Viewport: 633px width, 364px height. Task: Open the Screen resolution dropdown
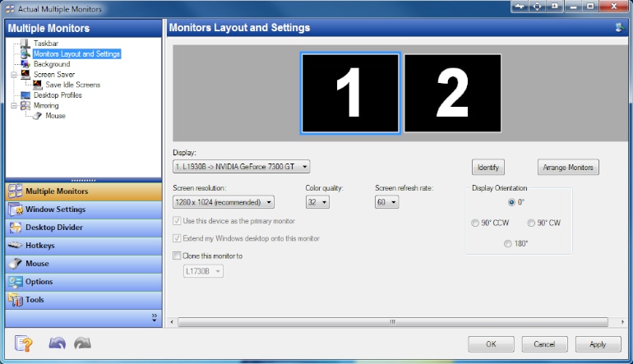pos(224,202)
